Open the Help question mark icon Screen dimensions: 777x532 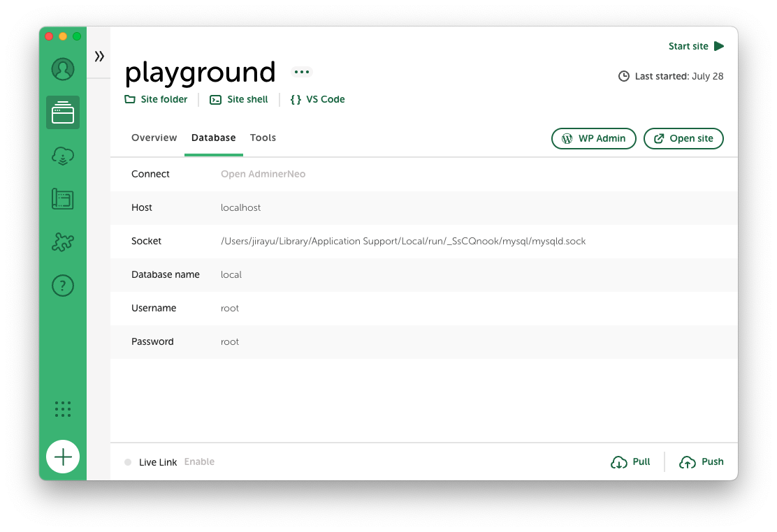pyautogui.click(x=63, y=286)
